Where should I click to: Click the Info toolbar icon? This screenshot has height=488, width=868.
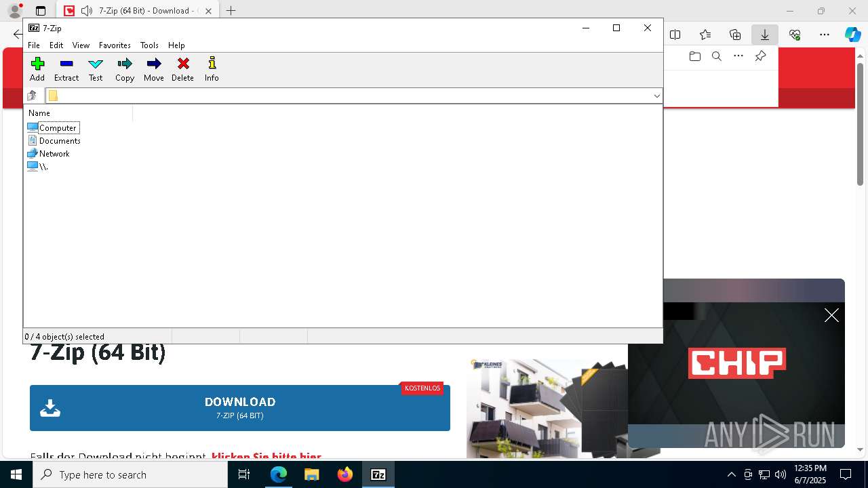tap(212, 69)
